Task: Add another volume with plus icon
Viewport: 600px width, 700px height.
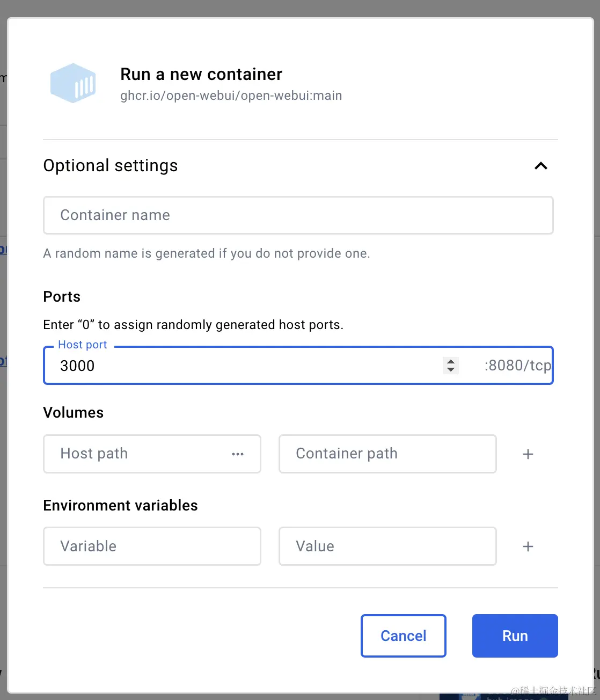Action: 528,454
